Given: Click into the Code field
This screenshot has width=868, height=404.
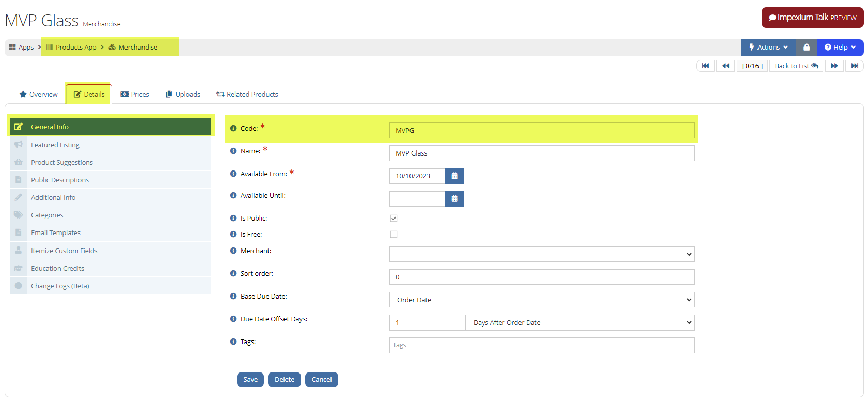Looking at the screenshot, I should coord(542,130).
